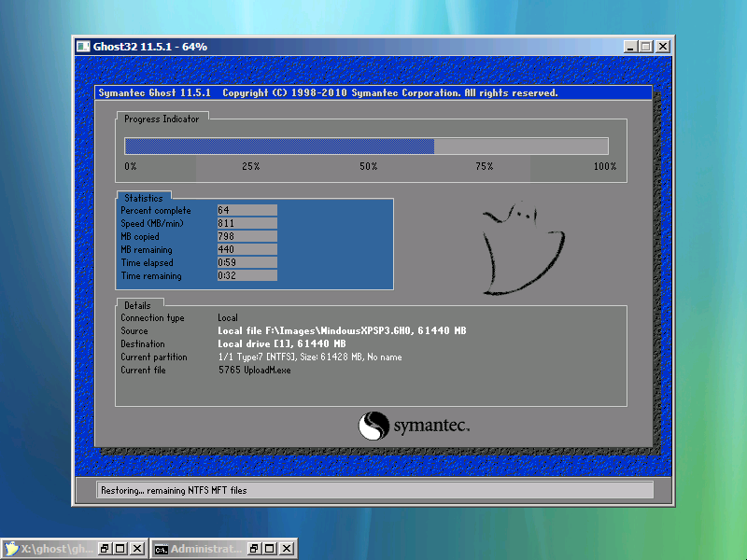Click the MB copied label
Viewport: 747px width, 560px height.
[x=140, y=237]
